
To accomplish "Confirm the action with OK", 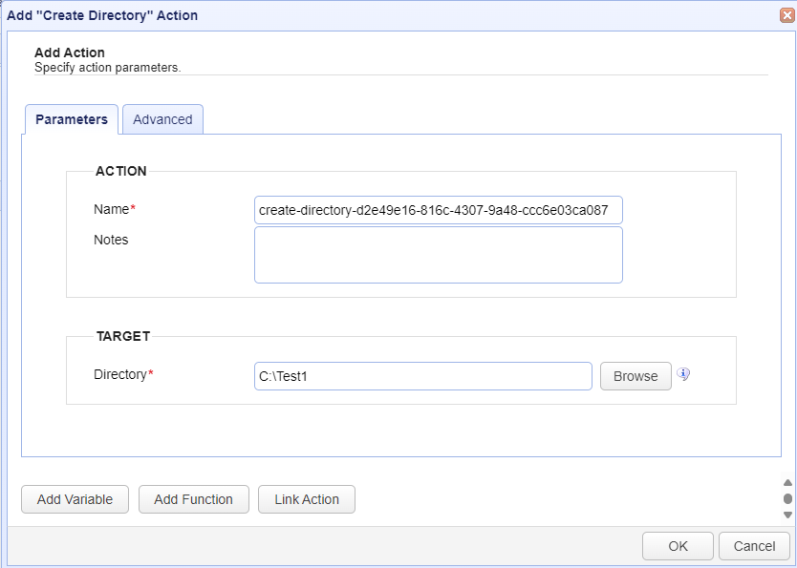I will (678, 546).
